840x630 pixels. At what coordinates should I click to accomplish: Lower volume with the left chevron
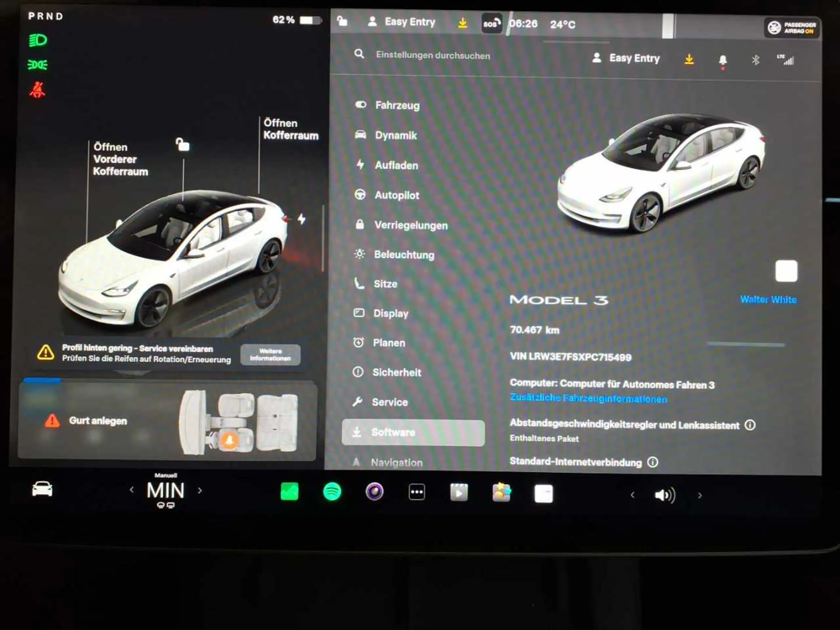coord(632,495)
